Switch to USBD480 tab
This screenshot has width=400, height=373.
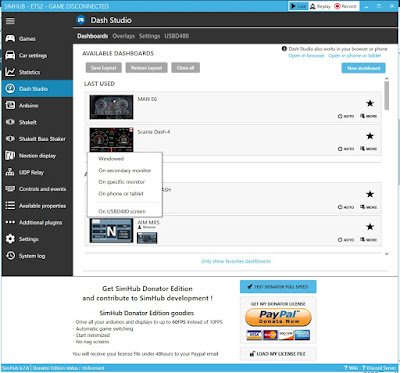(177, 36)
